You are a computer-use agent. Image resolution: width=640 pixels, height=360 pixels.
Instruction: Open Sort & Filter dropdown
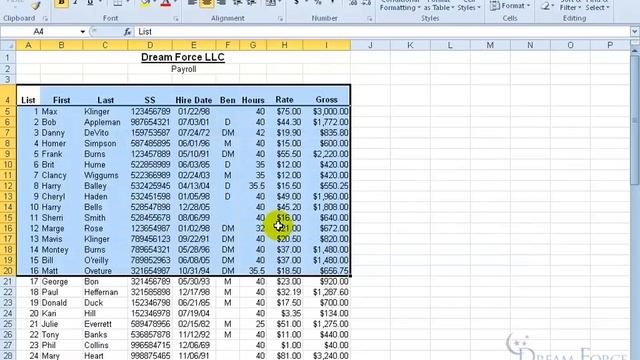coord(570,6)
